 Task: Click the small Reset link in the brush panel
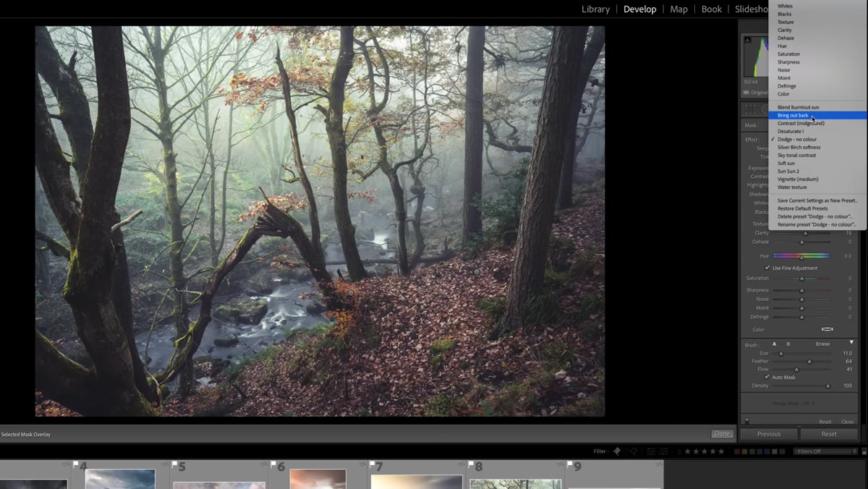point(825,422)
